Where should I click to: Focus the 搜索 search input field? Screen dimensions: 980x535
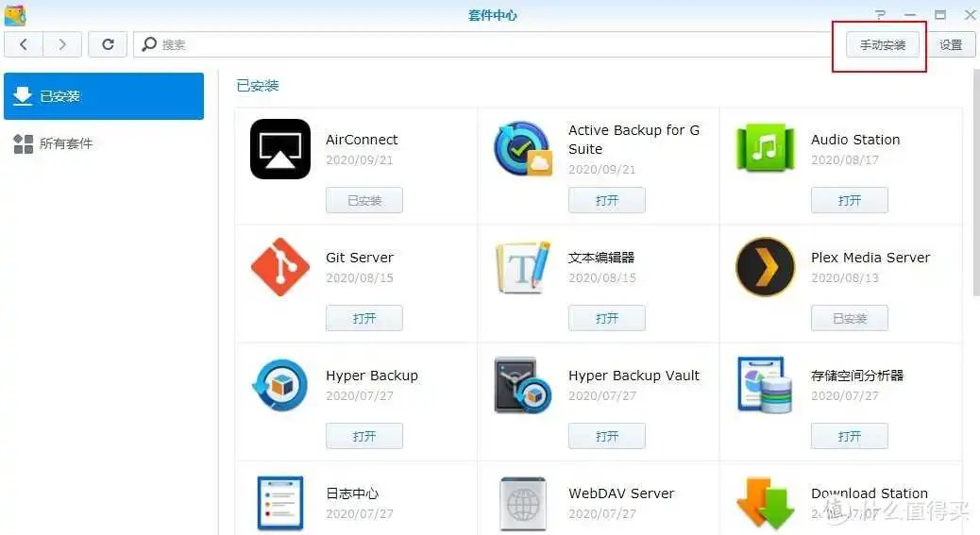pyautogui.click(x=482, y=44)
